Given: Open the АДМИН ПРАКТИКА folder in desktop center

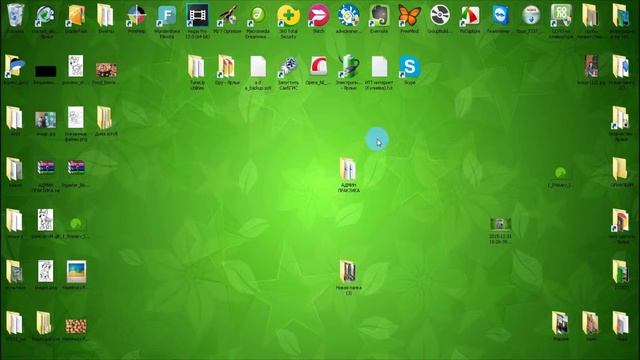Looking at the screenshot, I should (348, 169).
